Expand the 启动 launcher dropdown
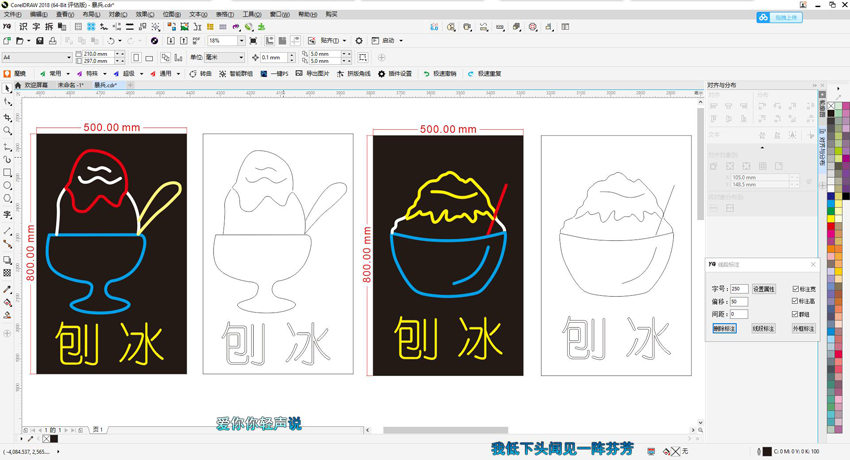Screen dimensions: 850x460 point(401,41)
